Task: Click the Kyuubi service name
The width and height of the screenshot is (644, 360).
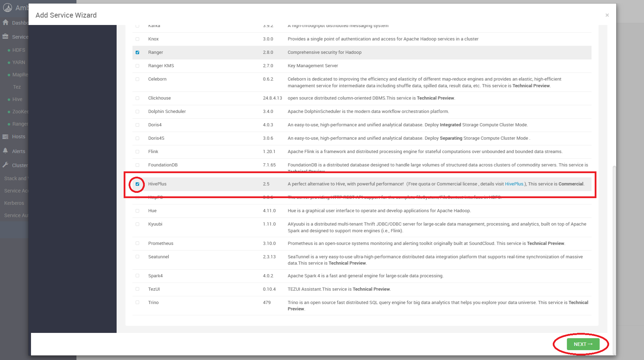Action: (x=155, y=224)
